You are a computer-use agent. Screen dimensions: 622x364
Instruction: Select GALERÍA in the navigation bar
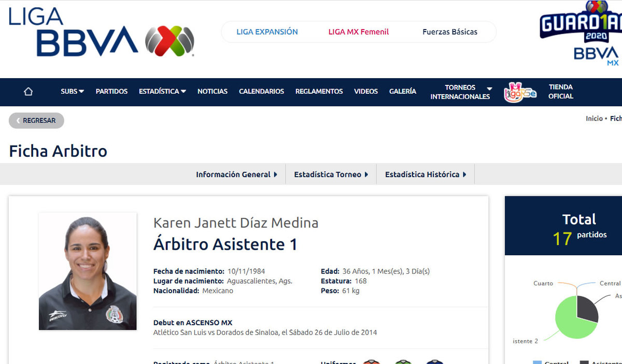tap(403, 92)
